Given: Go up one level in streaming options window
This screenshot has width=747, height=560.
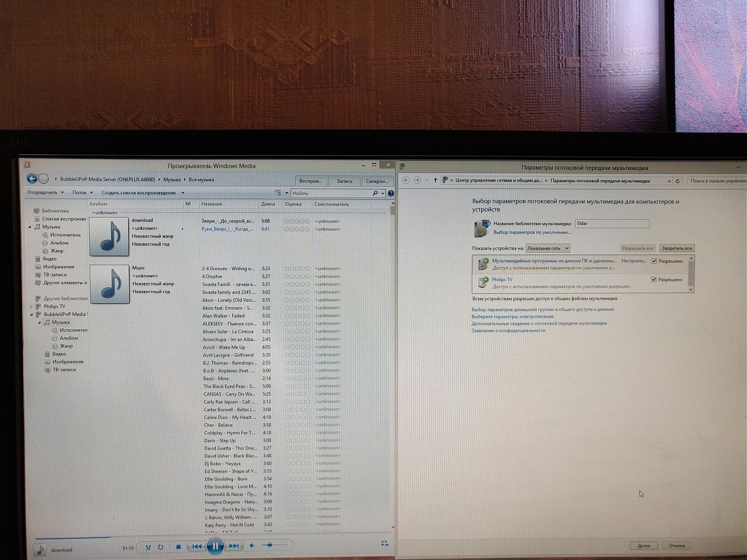Looking at the screenshot, I should pyautogui.click(x=436, y=180).
